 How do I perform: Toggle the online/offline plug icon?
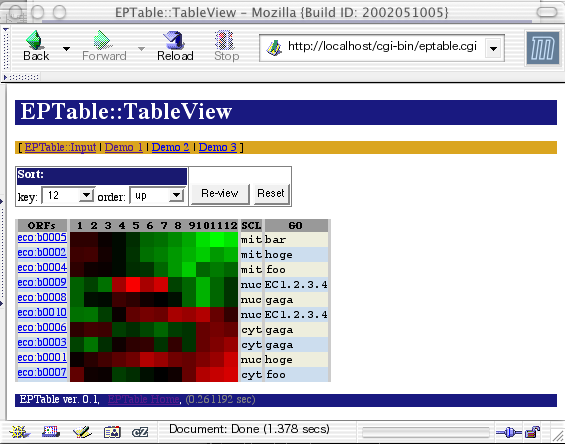tap(508, 432)
